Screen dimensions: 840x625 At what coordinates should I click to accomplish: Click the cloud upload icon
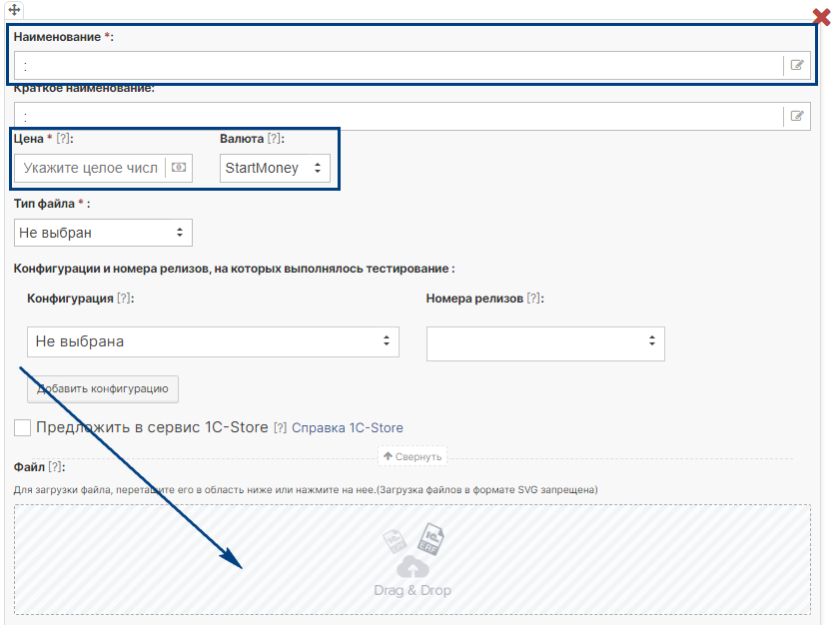click(413, 567)
